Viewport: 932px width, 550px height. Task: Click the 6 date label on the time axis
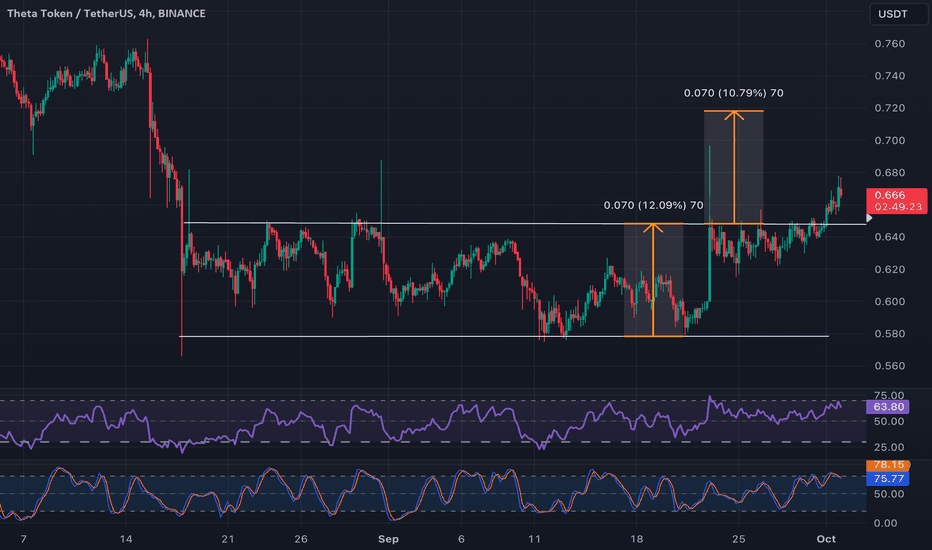click(461, 539)
